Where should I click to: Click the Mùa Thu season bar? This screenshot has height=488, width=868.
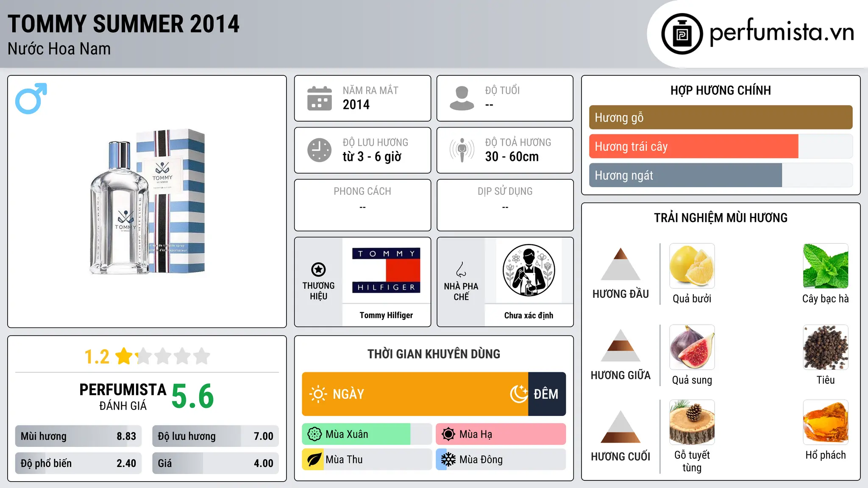point(367,460)
